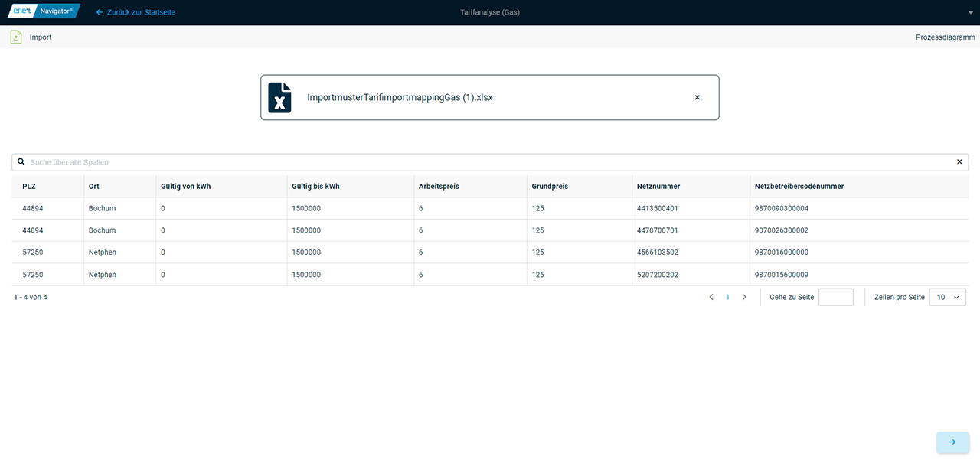
Task: Clear the search field with the X
Action: 959,162
